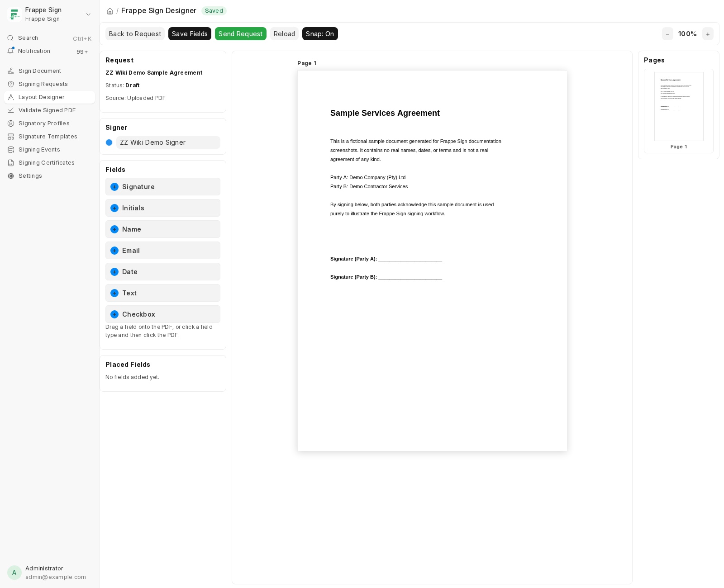Click the Reload button
Image resolution: width=724 pixels, height=588 pixels.
pyautogui.click(x=284, y=34)
